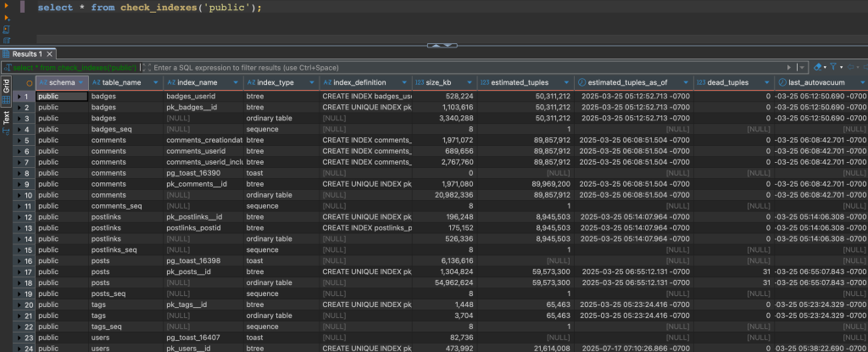
Task: Select the pk_tags__id cell
Action: 203,305
